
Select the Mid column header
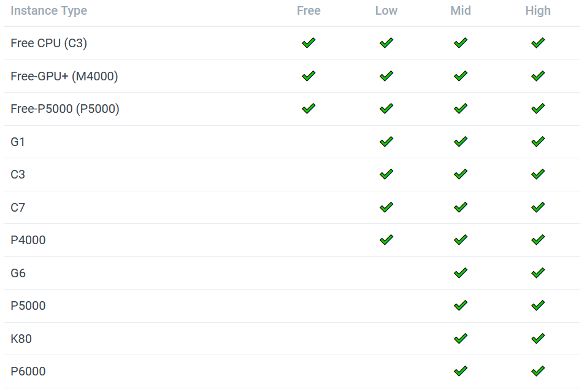[461, 10]
